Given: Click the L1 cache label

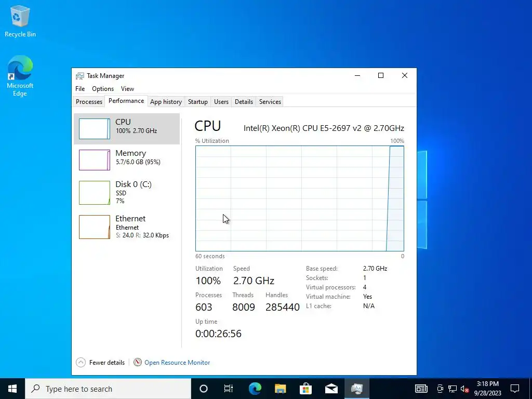Looking at the screenshot, I should [318, 305].
